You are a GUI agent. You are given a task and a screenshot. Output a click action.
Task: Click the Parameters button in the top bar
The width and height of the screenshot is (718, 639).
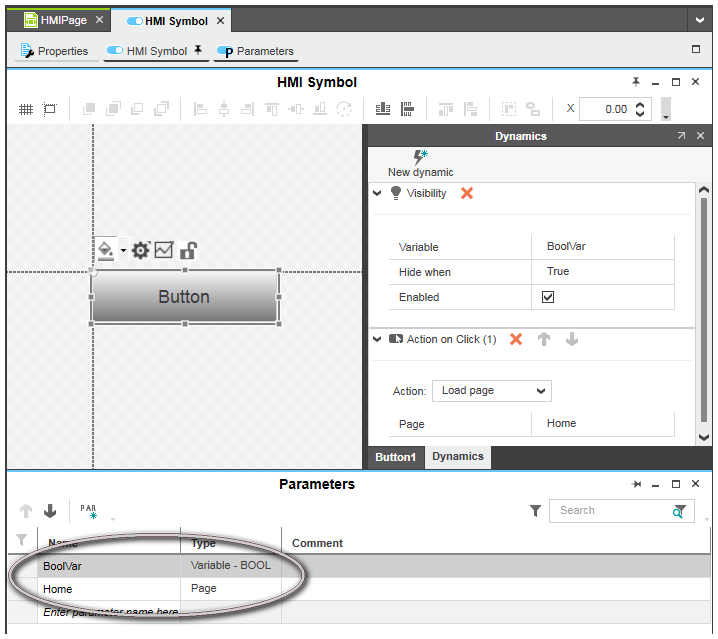(x=256, y=51)
